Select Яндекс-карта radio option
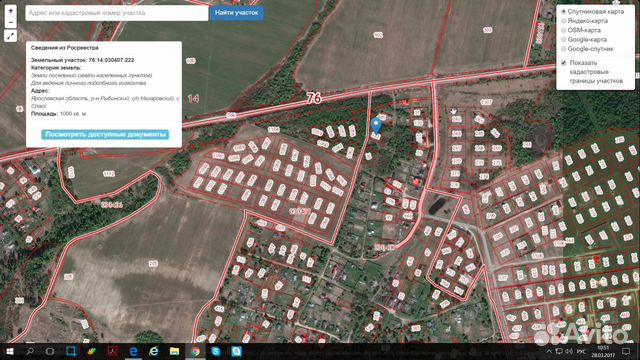This screenshot has height=360, width=640. pos(564,21)
